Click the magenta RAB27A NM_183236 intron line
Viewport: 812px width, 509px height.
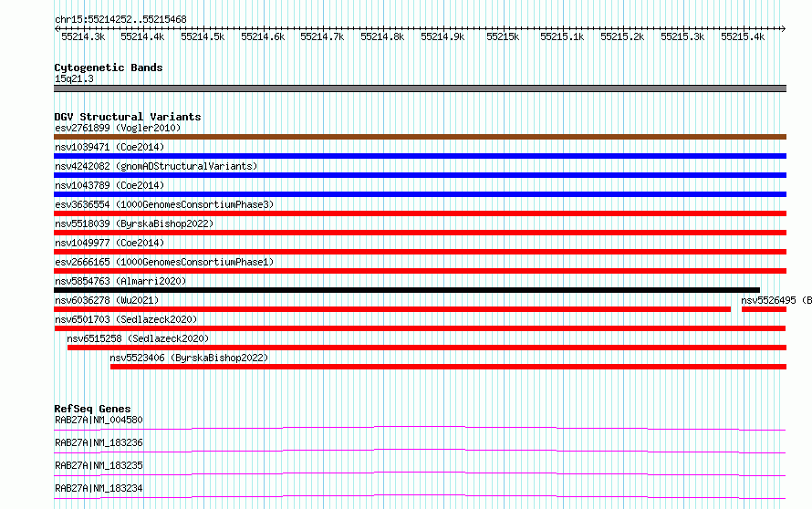pyautogui.click(x=420, y=451)
